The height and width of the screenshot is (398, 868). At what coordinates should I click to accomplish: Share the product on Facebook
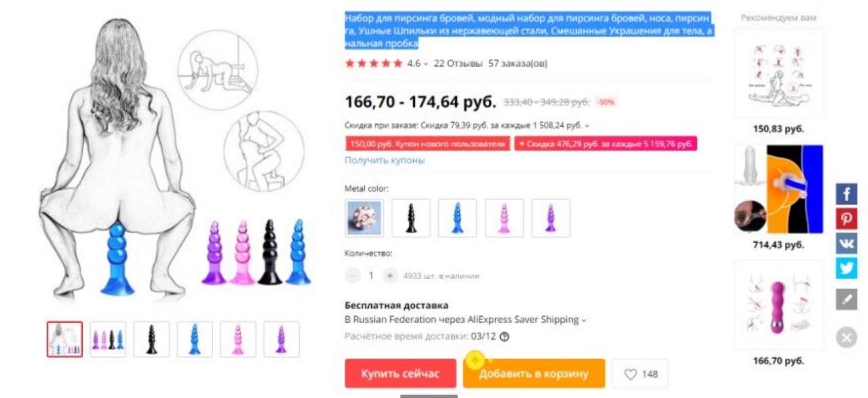pos(846,194)
